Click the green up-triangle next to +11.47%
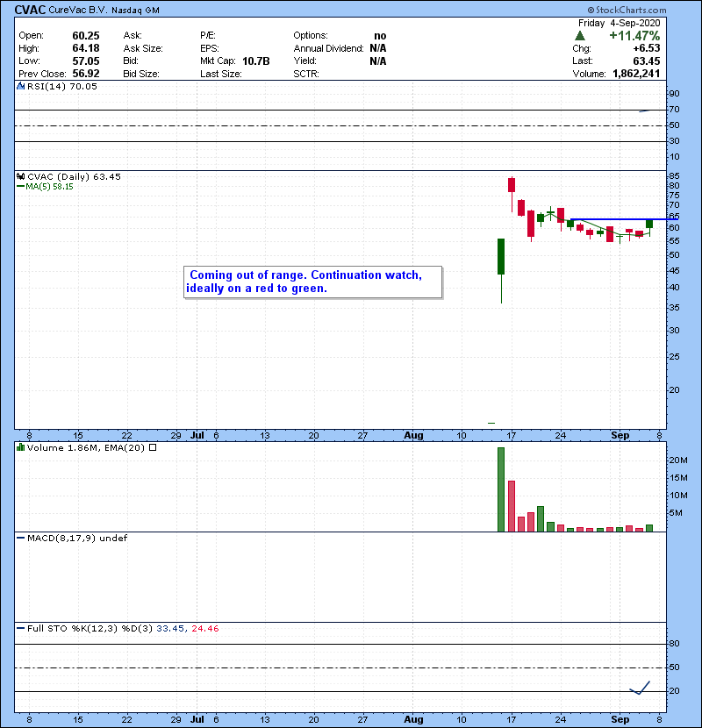This screenshot has height=728, width=702. pos(580,36)
